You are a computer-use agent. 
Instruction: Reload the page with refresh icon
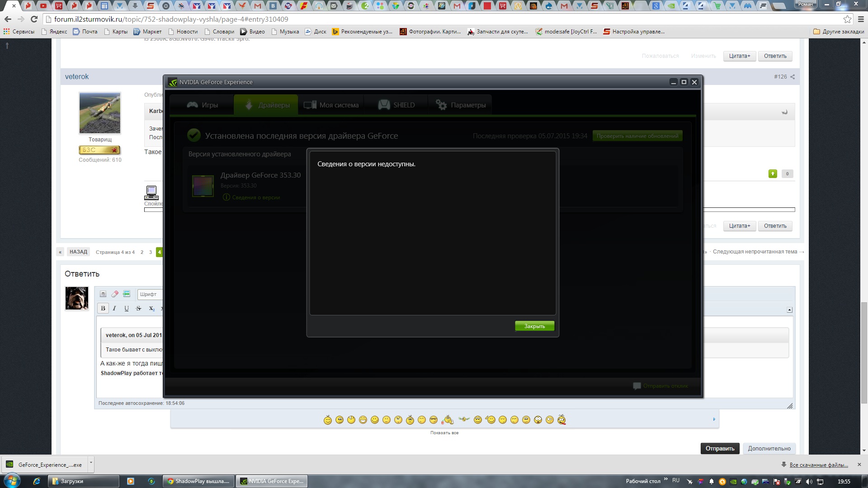[34, 19]
